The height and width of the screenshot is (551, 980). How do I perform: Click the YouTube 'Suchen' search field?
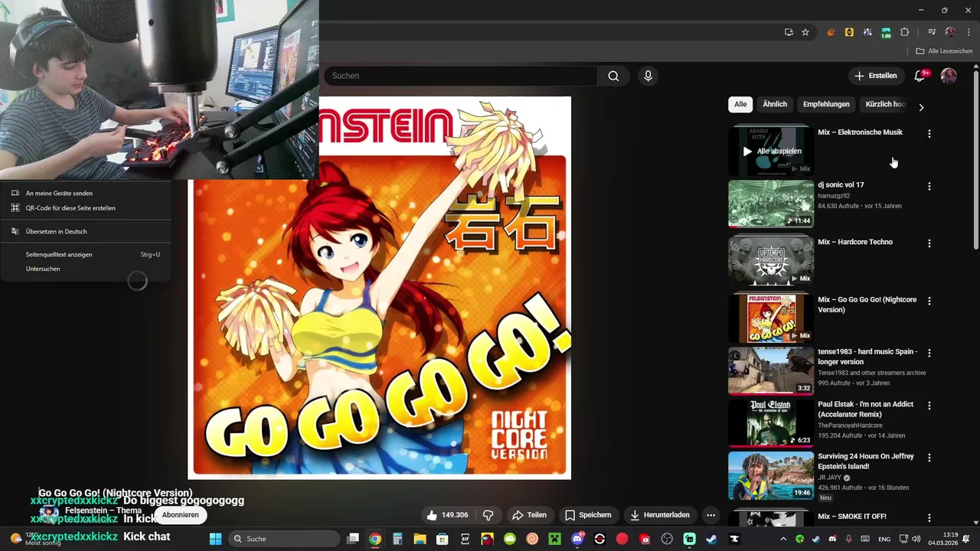click(461, 76)
